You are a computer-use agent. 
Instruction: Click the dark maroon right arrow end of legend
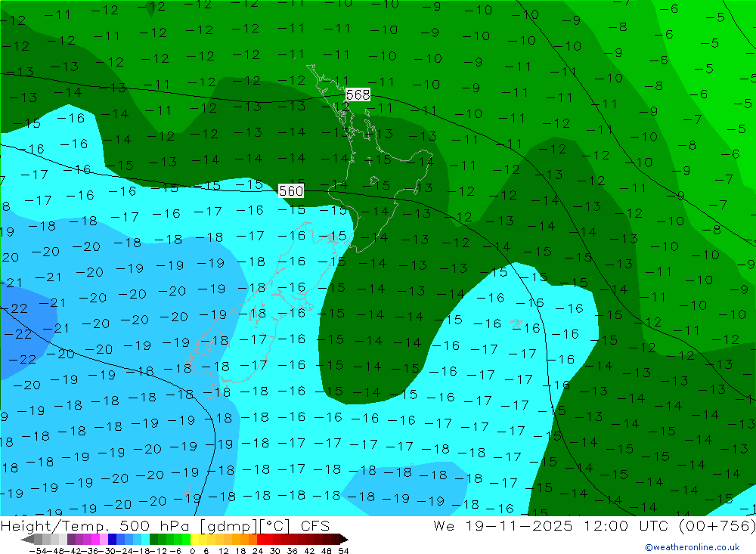click(344, 540)
